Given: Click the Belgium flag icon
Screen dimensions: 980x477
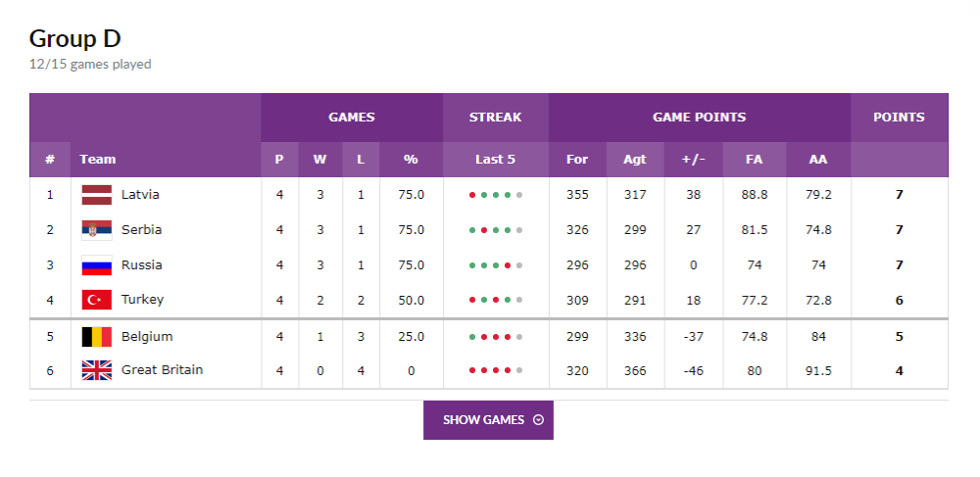Looking at the screenshot, I should click(x=96, y=337).
